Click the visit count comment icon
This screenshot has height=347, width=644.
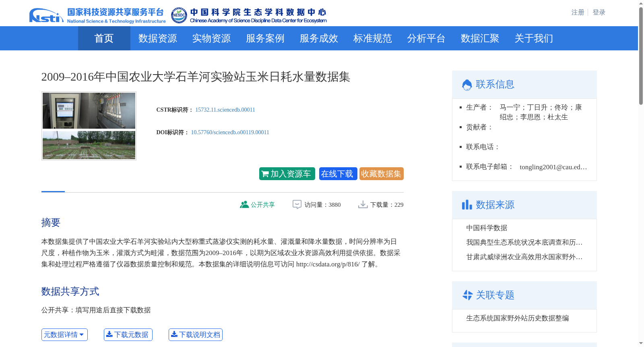point(297,205)
